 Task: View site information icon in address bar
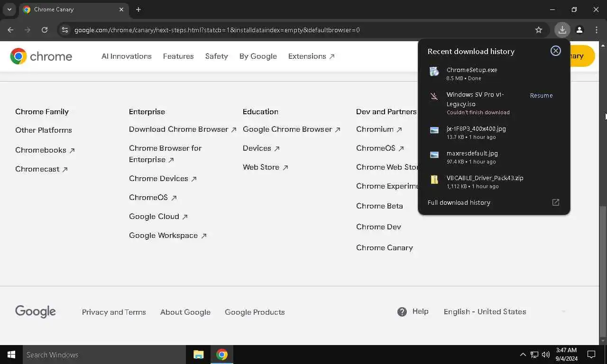65,30
